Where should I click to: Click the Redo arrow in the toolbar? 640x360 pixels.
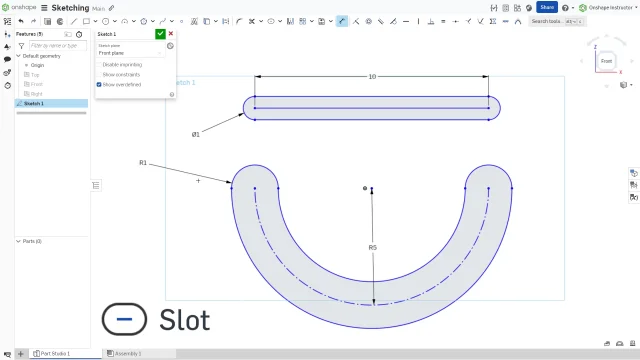(x=33, y=21)
